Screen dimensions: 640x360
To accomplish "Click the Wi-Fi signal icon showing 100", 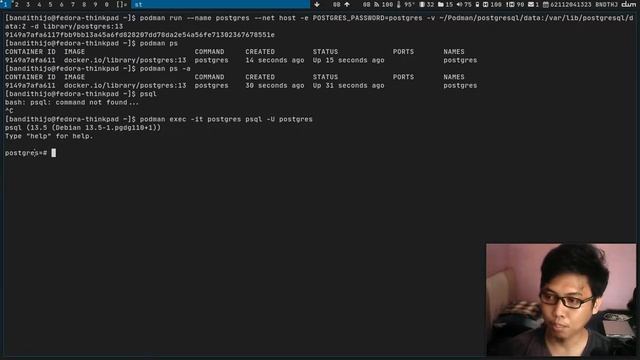I will pos(377,4).
